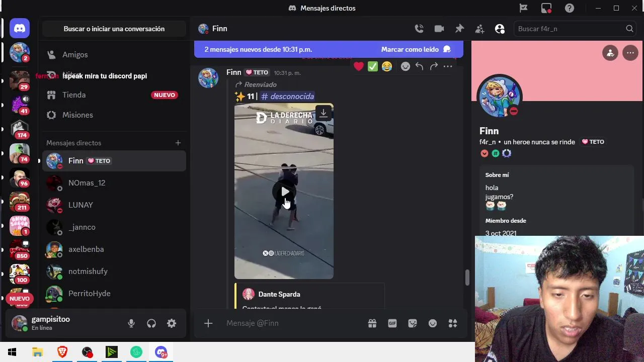Click chat scrollbar thumb
The image size is (644, 362).
coord(467,277)
